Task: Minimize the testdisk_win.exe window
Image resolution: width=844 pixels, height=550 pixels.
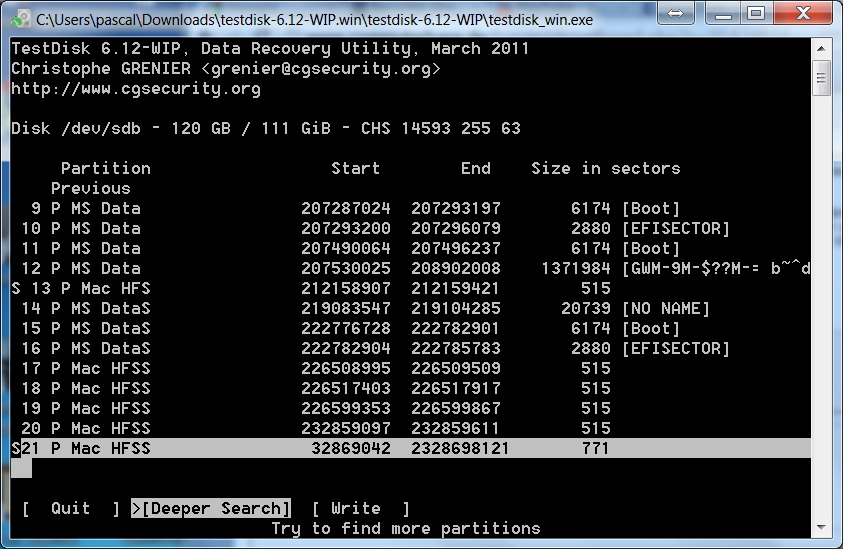Action: [x=723, y=13]
